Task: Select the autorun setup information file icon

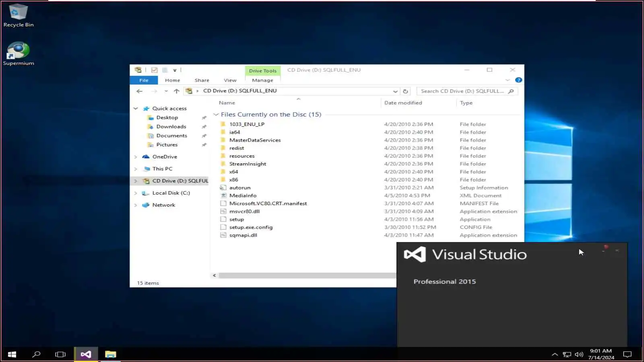Action: coord(223,188)
